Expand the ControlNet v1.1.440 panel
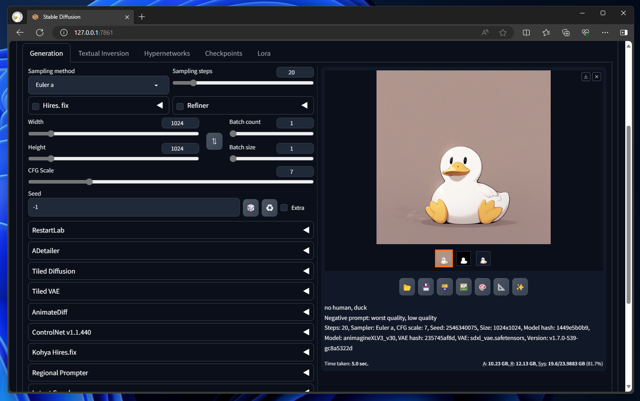Viewport: 640px width, 401px height. coord(171,332)
